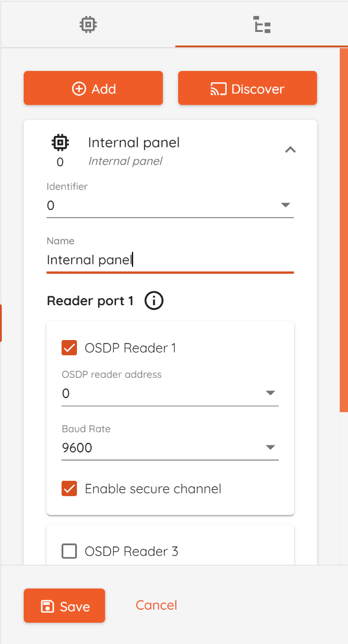Click the Add button
348x644 pixels.
[94, 88]
